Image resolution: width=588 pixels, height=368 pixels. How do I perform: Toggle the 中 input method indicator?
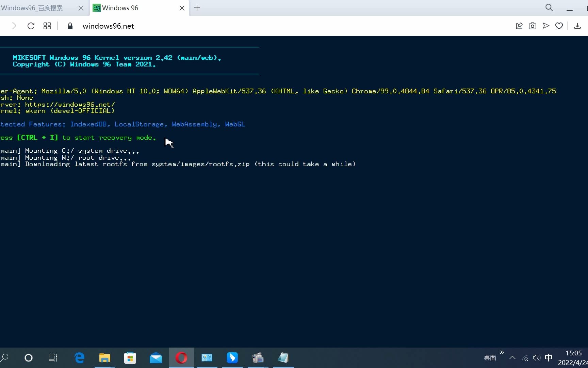pyautogui.click(x=549, y=358)
